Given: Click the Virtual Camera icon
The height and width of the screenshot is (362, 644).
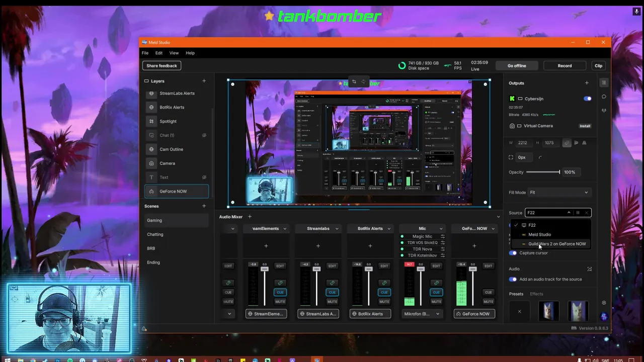Looking at the screenshot, I should coord(512,126).
